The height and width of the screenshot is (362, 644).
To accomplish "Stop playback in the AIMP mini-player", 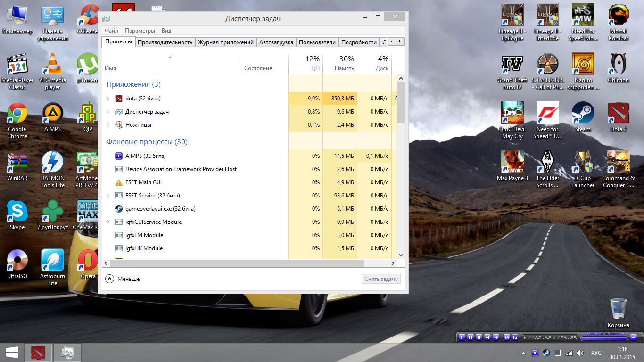I will (x=479, y=337).
